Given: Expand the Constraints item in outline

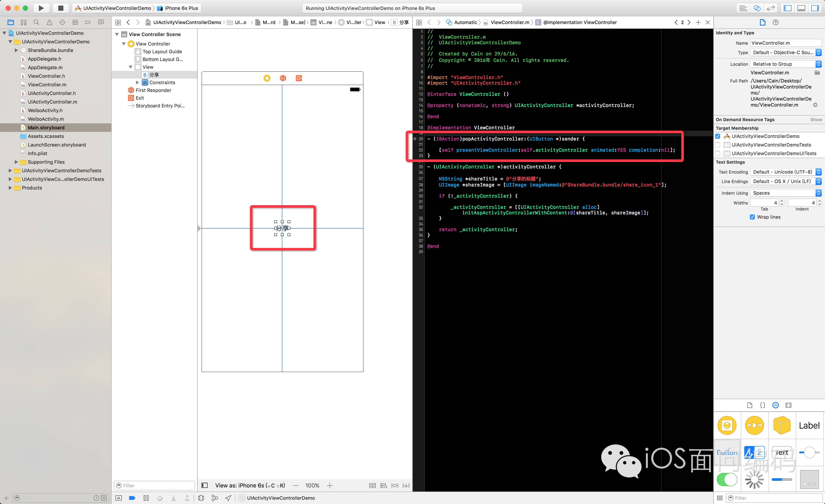Looking at the screenshot, I should [137, 82].
